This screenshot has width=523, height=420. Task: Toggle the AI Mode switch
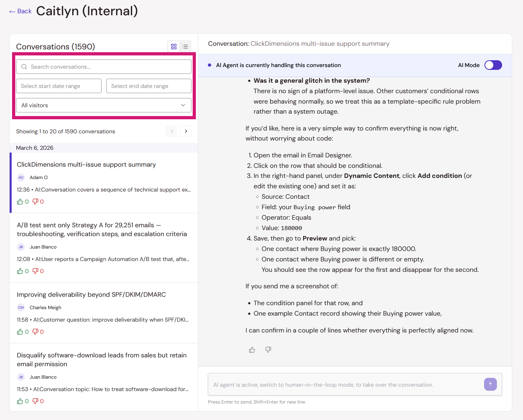pos(493,65)
